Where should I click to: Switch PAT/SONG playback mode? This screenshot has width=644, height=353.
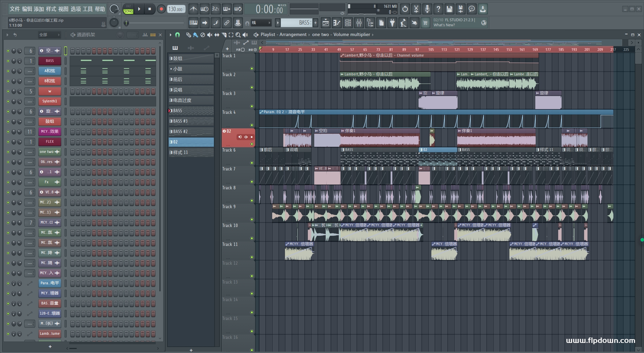129,9
